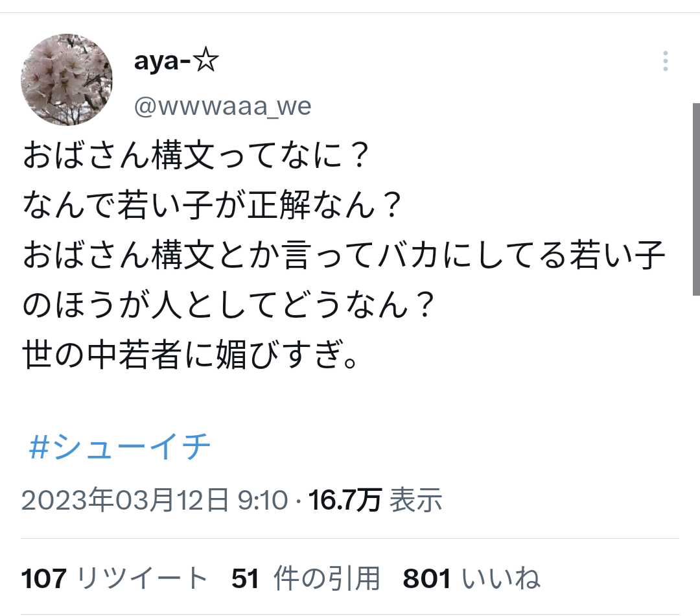Open the #シューイチ hashtag
700x616 pixels.
(119, 446)
